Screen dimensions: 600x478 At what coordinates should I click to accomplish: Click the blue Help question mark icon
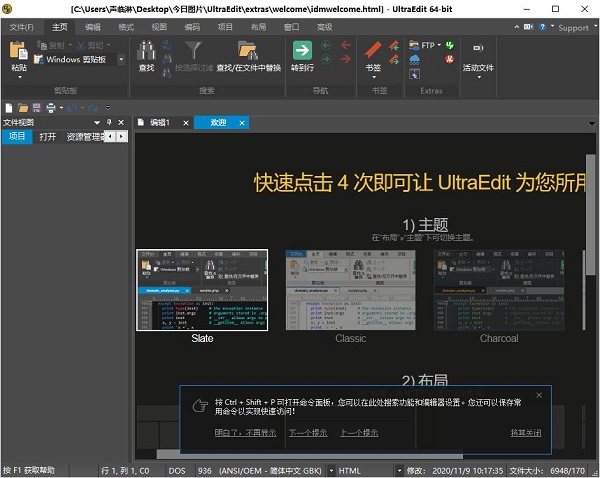tap(542, 27)
